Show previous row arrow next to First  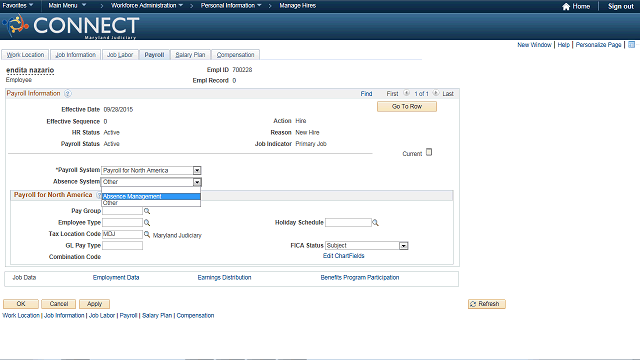pos(407,93)
